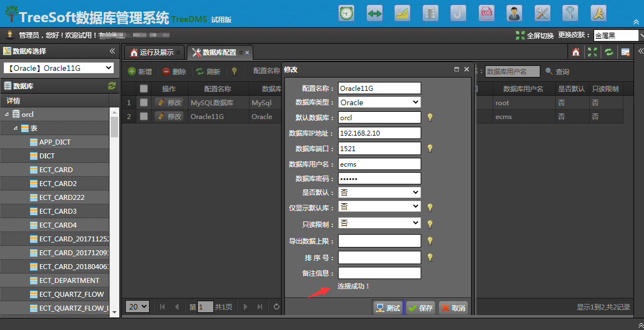Collapse the 数据库选择 left panel
Screen dimensions: 644x330
pyautogui.click(x=112, y=51)
